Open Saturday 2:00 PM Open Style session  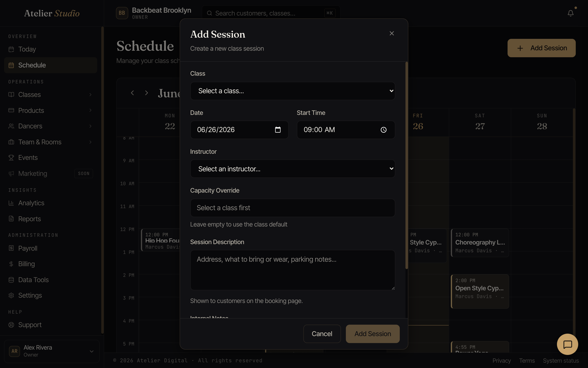(480, 291)
